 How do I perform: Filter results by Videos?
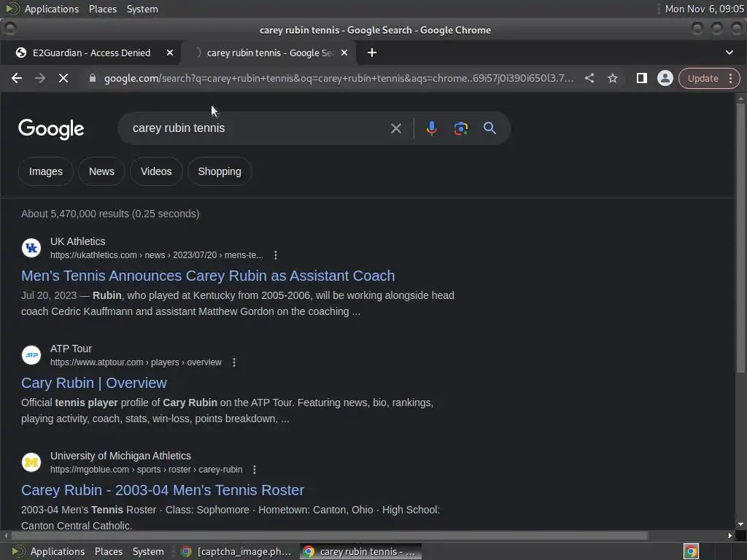coord(156,171)
